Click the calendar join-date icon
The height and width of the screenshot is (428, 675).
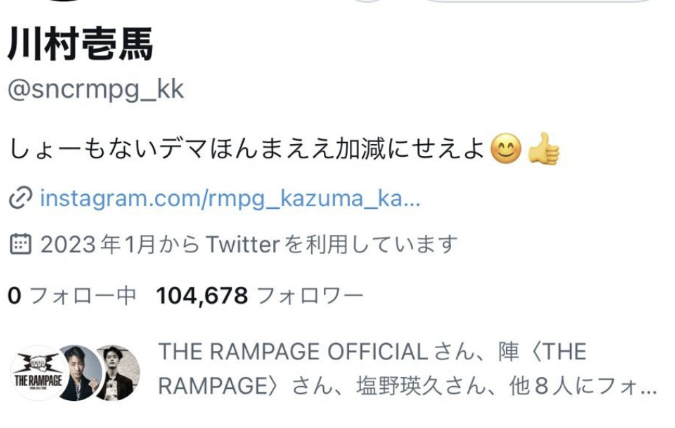tap(20, 244)
